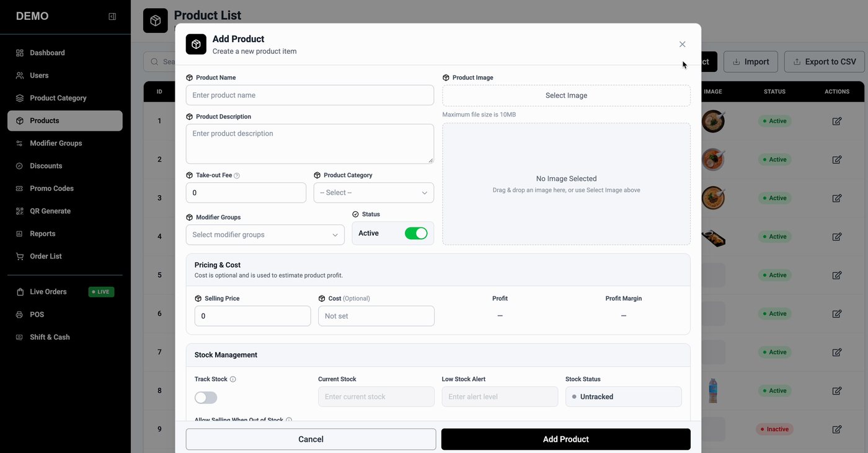Click the Live Orders clipboard icon

pyautogui.click(x=20, y=292)
